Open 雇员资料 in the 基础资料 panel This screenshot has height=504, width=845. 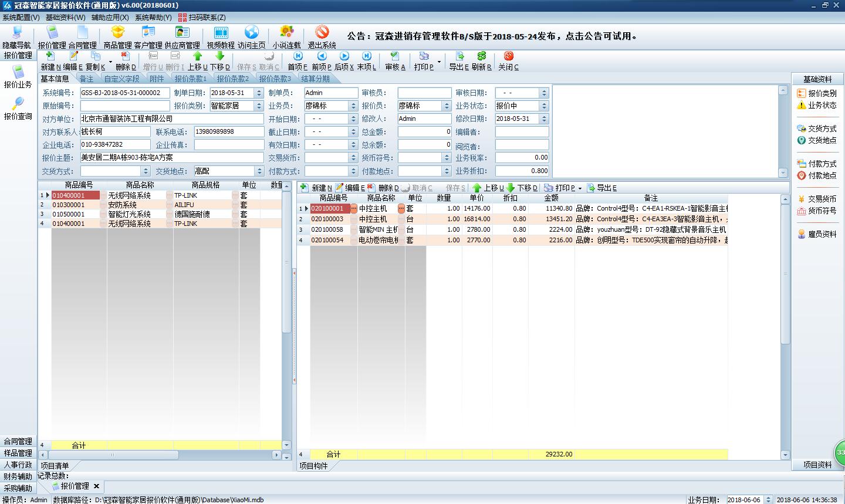pyautogui.click(x=817, y=234)
